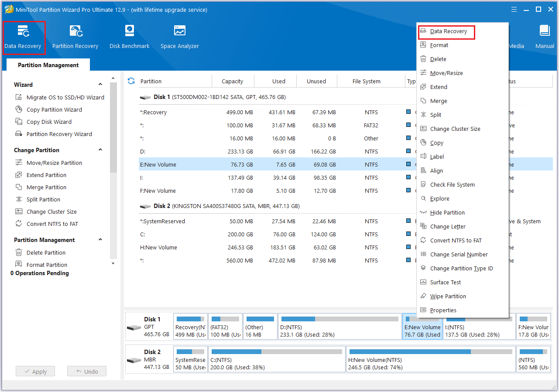The image size is (559, 392).
Task: Start Copy Disk Wizard
Action: pyautogui.click(x=43, y=122)
